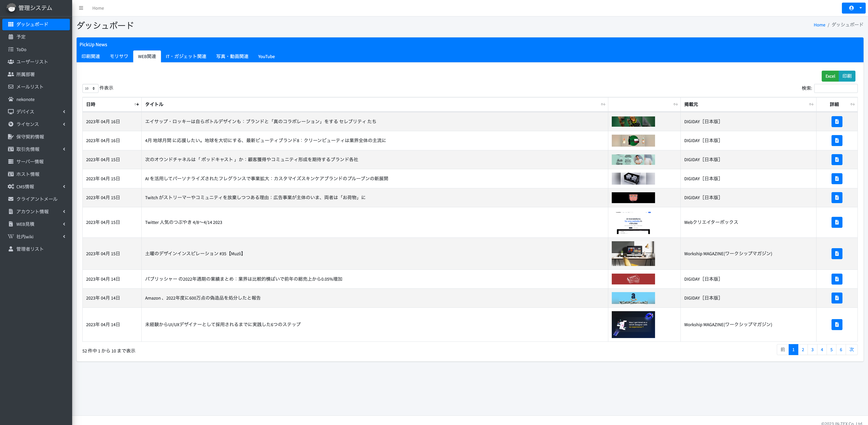Switch to the 印刷関連 news tab
868x425 pixels.
pyautogui.click(x=91, y=56)
